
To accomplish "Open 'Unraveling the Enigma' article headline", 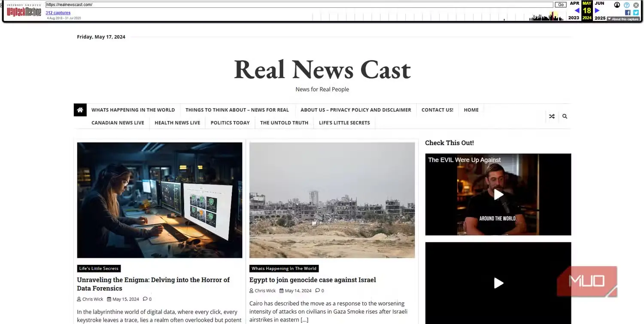I will [x=153, y=284].
